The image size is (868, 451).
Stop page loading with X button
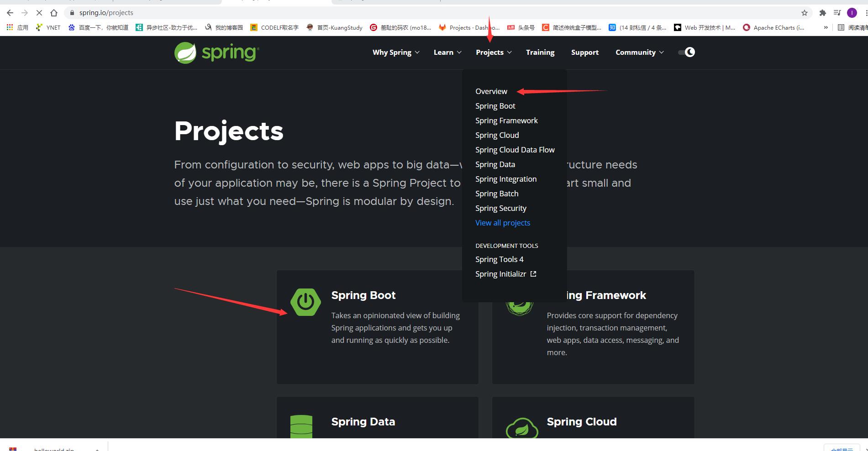39,13
